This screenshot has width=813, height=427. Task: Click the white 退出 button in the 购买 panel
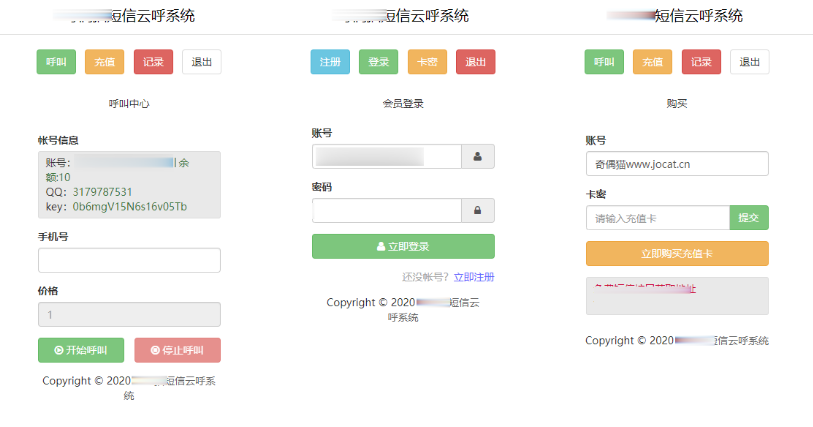tap(749, 62)
